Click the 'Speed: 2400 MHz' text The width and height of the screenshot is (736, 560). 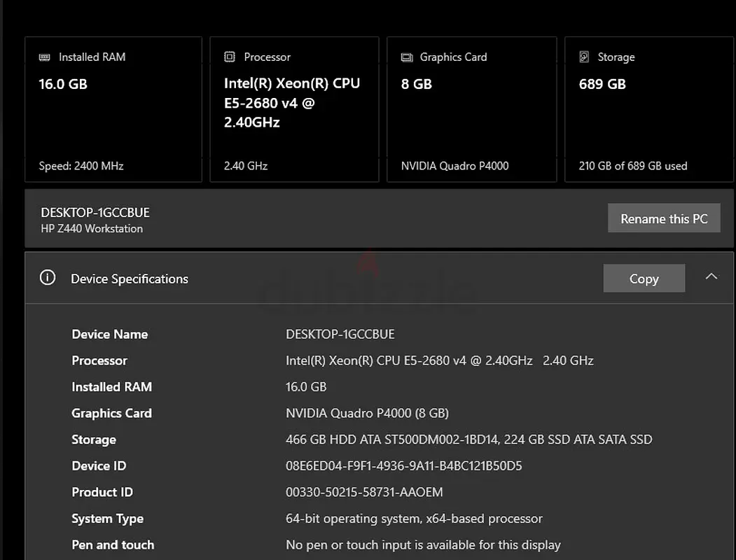81,166
